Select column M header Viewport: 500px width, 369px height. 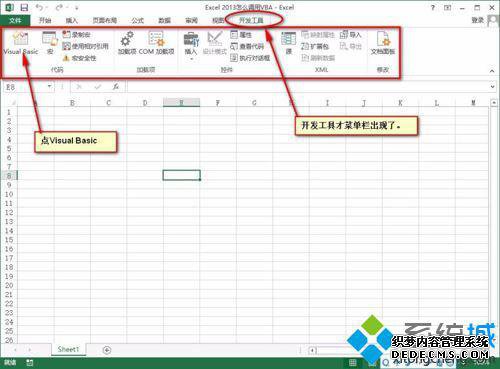pyautogui.click(x=473, y=103)
